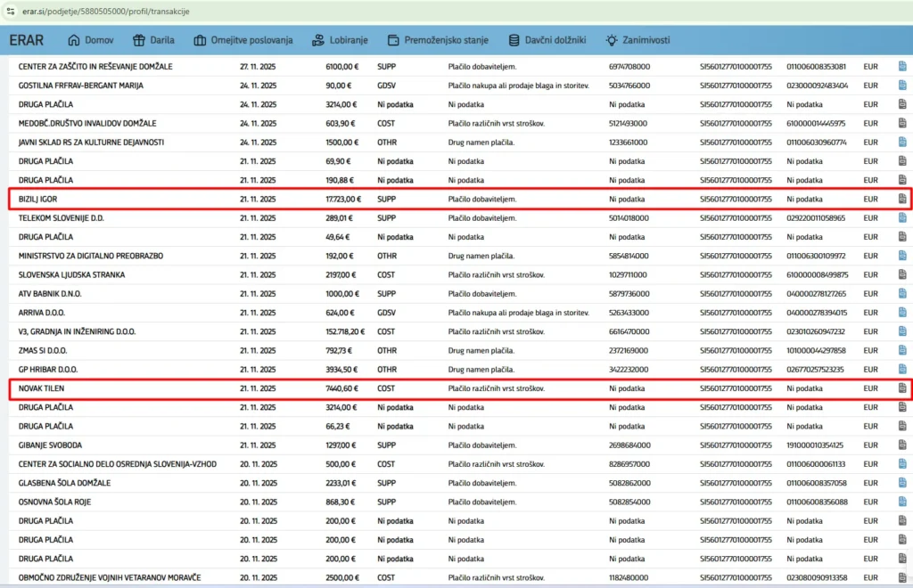Select V3, GRADNJA IN INŽENIRING D.O.O. name
Image resolution: width=913 pixels, height=588 pixels.
[77, 331]
